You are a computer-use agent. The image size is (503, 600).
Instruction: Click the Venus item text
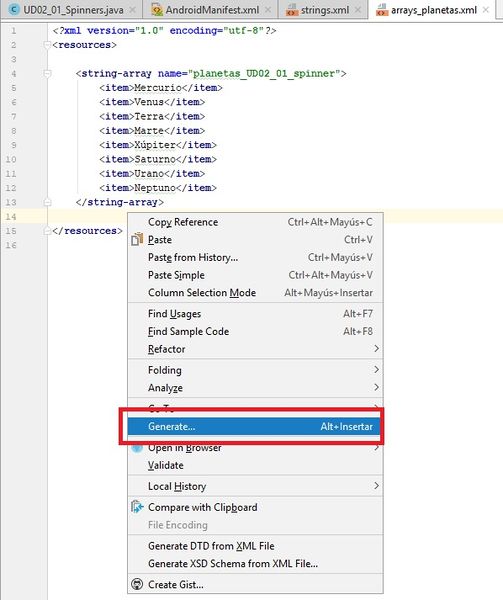pyautogui.click(x=149, y=102)
